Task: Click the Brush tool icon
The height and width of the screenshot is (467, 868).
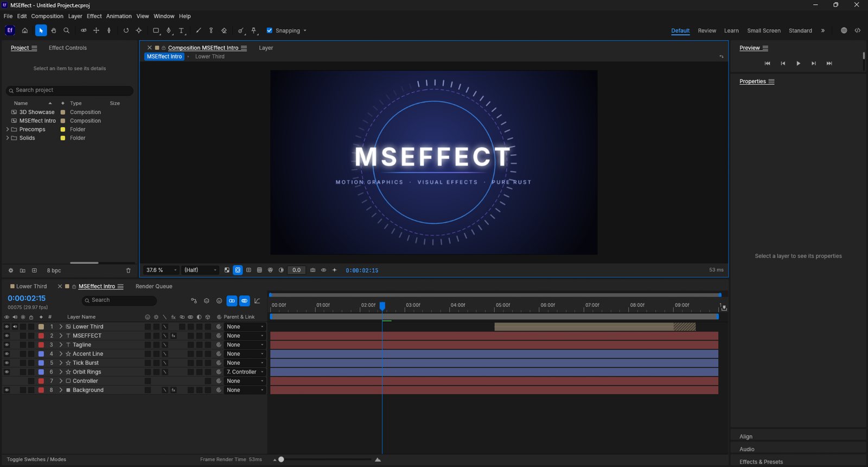Action: pos(199,30)
